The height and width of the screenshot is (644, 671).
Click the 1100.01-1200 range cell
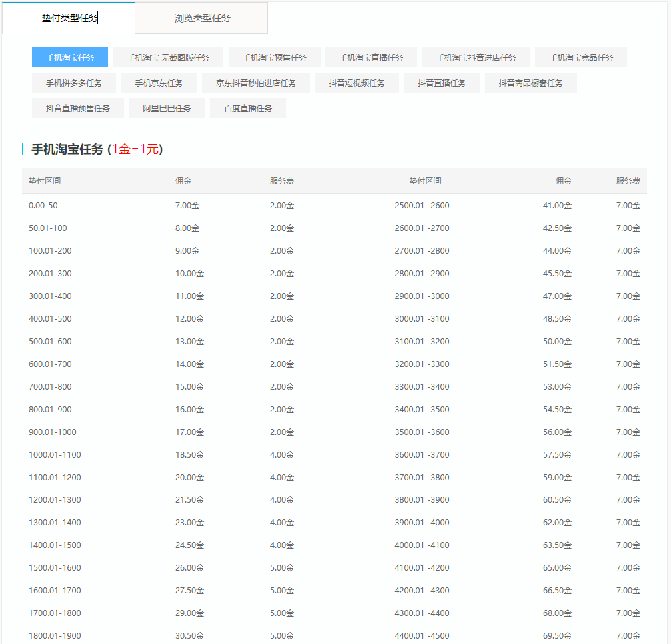pyautogui.click(x=55, y=478)
